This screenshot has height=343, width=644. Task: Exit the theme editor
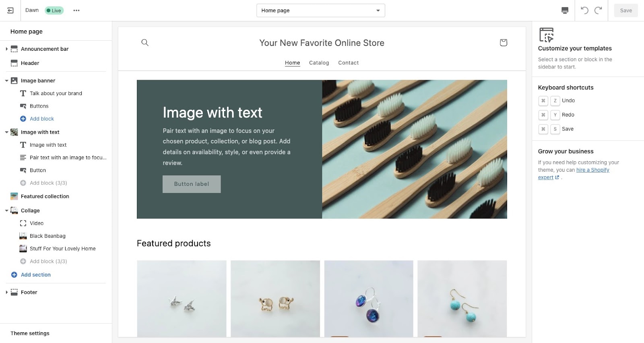[x=10, y=10]
